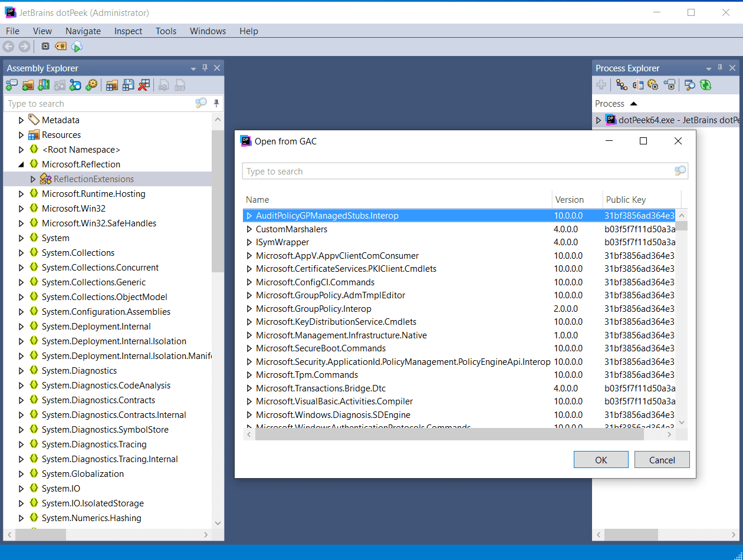Screen dimensions: 743x560
Task: Collapse the Microsoft.Reflection namespace node
Action: click(x=21, y=164)
